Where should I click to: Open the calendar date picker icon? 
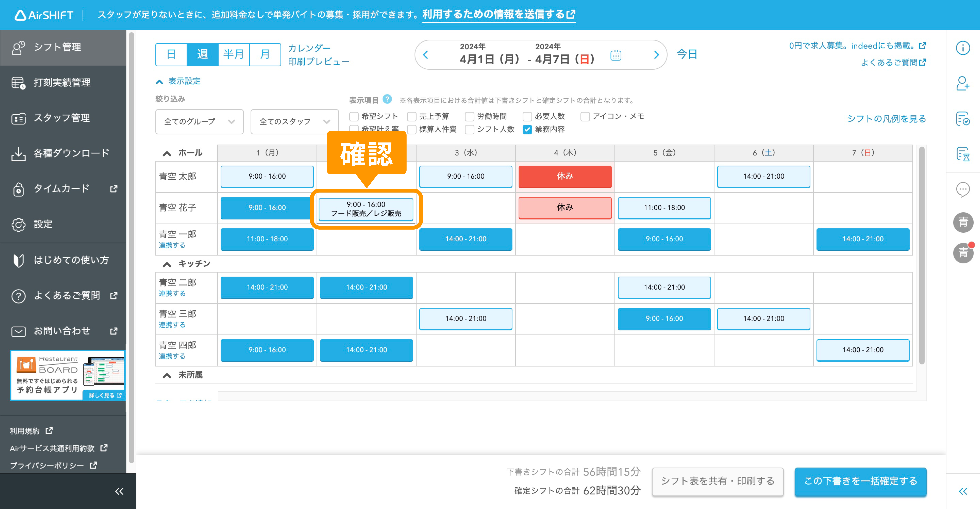point(616,56)
